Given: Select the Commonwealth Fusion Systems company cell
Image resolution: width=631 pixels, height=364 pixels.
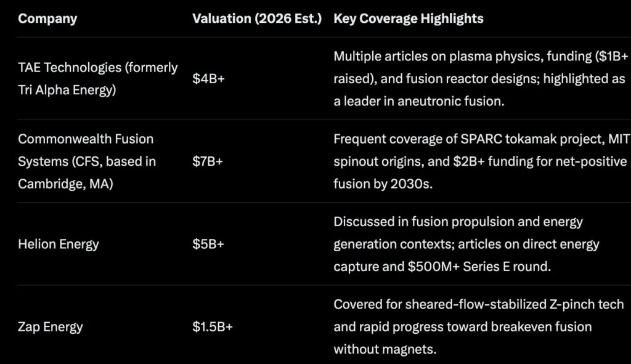Looking at the screenshot, I should (86, 161).
